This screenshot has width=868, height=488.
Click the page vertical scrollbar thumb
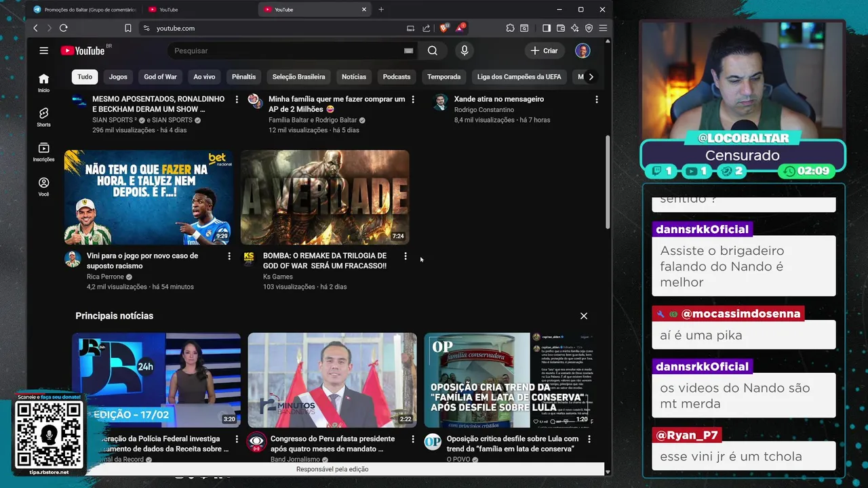[x=607, y=182]
